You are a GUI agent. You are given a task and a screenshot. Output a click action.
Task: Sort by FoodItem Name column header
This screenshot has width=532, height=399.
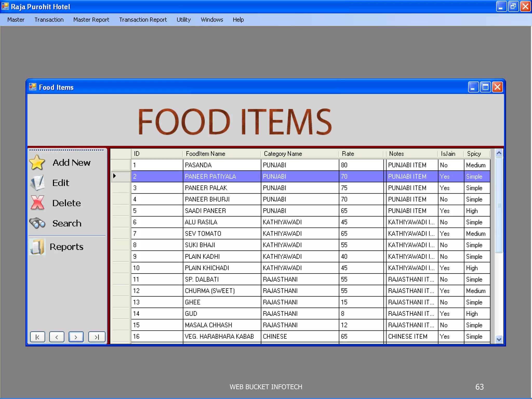(x=222, y=154)
